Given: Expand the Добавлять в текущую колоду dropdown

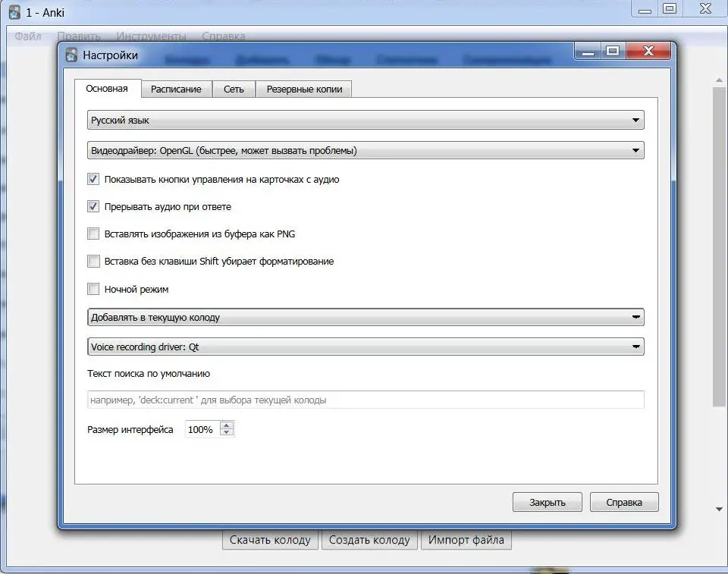Looking at the screenshot, I should click(366, 317).
